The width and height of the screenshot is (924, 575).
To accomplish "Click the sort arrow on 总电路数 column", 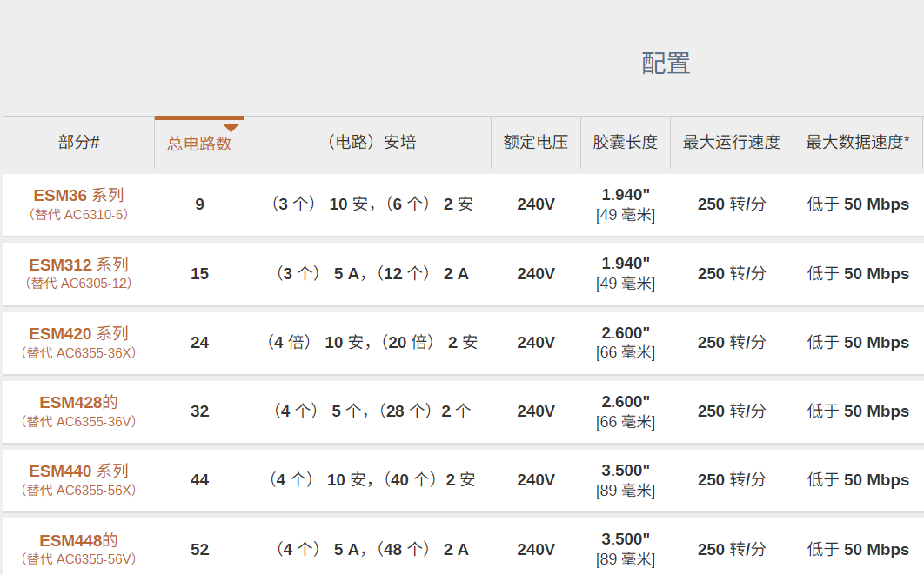I will (231, 128).
